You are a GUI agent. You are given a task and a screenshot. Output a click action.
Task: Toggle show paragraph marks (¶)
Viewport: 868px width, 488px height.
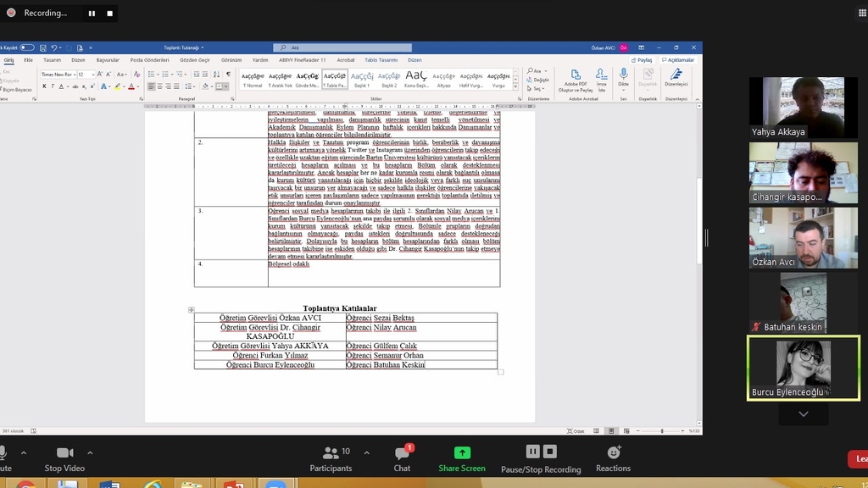click(x=228, y=75)
